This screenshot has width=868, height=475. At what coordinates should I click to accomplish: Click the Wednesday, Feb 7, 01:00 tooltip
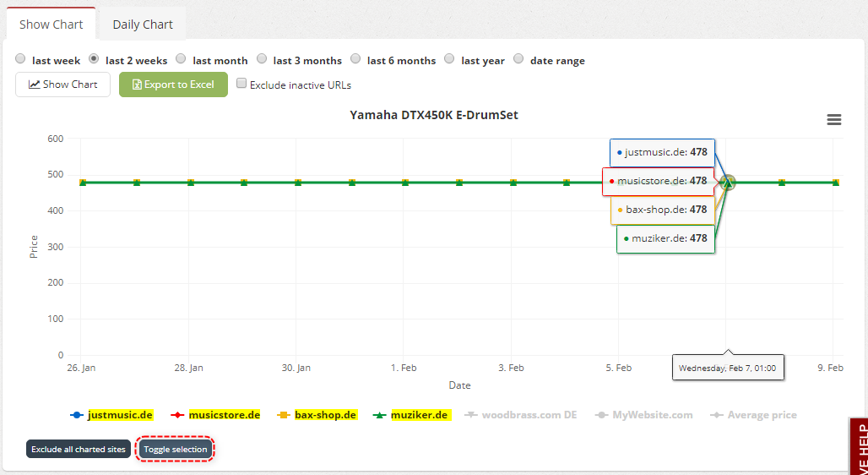point(728,368)
